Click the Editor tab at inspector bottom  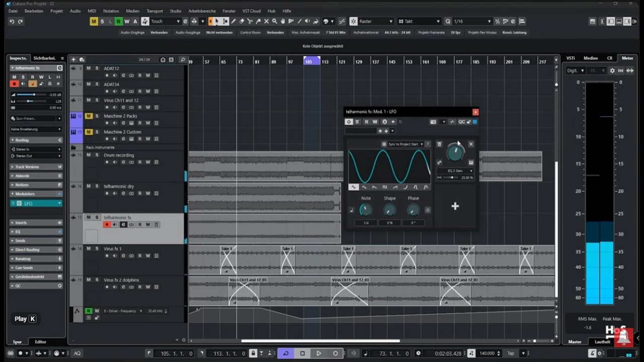(40, 342)
